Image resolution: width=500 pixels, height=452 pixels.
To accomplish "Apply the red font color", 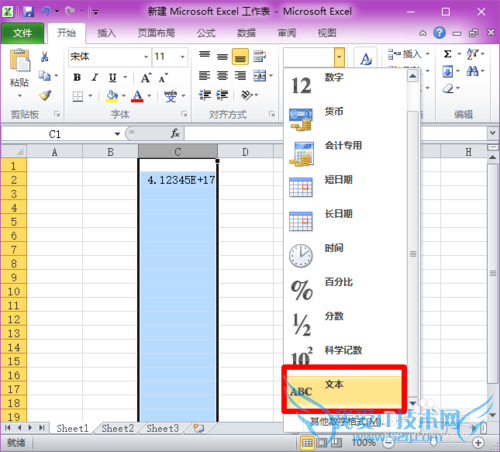I will [137, 96].
